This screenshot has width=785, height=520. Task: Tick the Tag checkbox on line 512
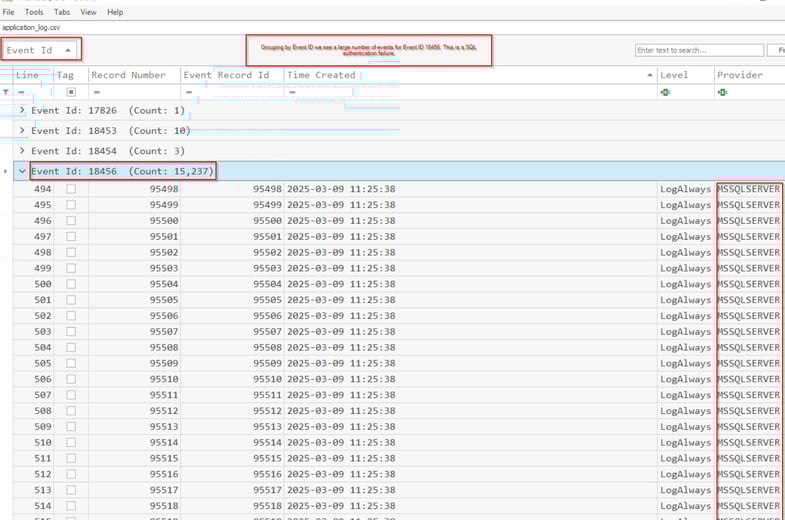(71, 474)
